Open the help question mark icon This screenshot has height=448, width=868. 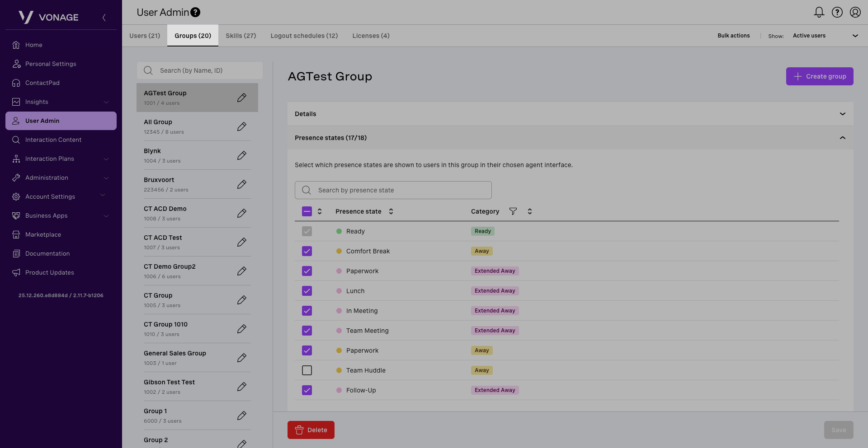[837, 12]
